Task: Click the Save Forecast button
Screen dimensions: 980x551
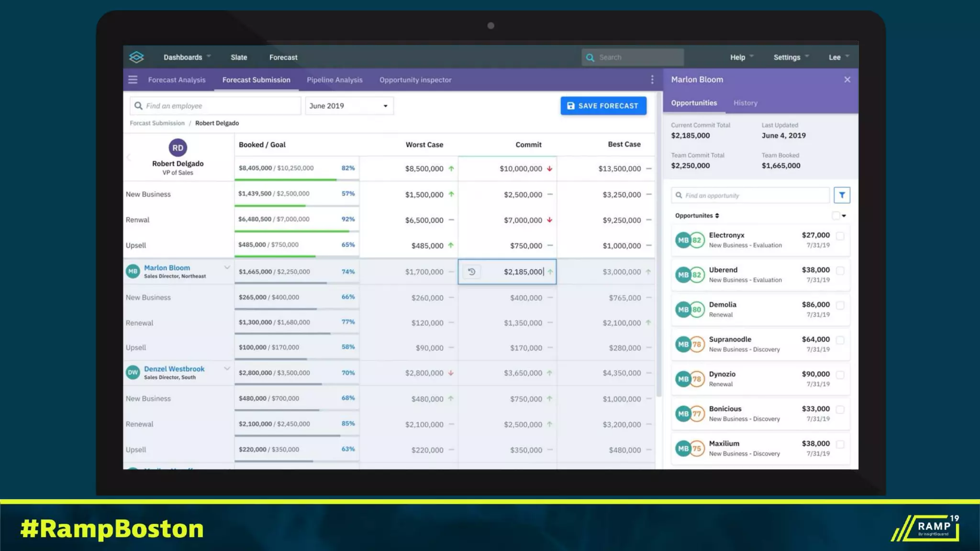Action: (x=603, y=106)
